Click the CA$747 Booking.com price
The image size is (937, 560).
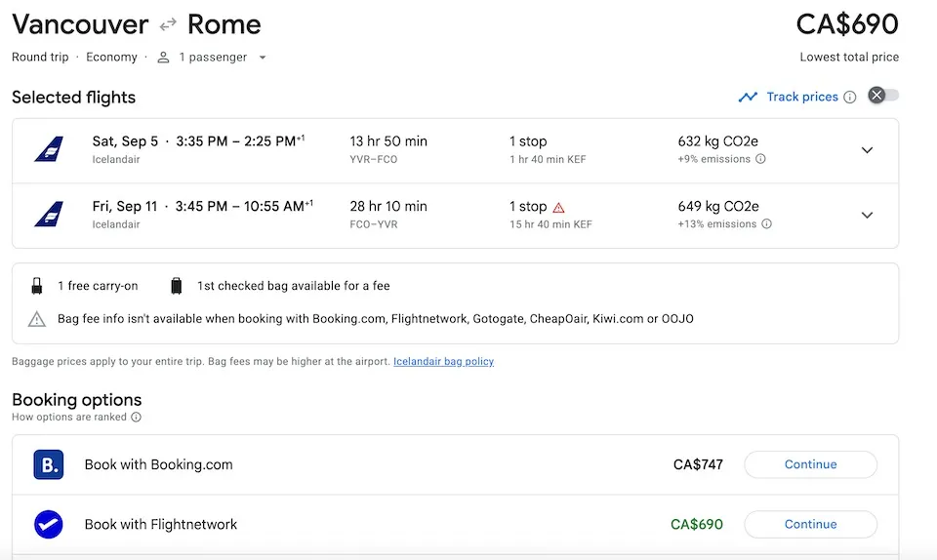pos(698,464)
